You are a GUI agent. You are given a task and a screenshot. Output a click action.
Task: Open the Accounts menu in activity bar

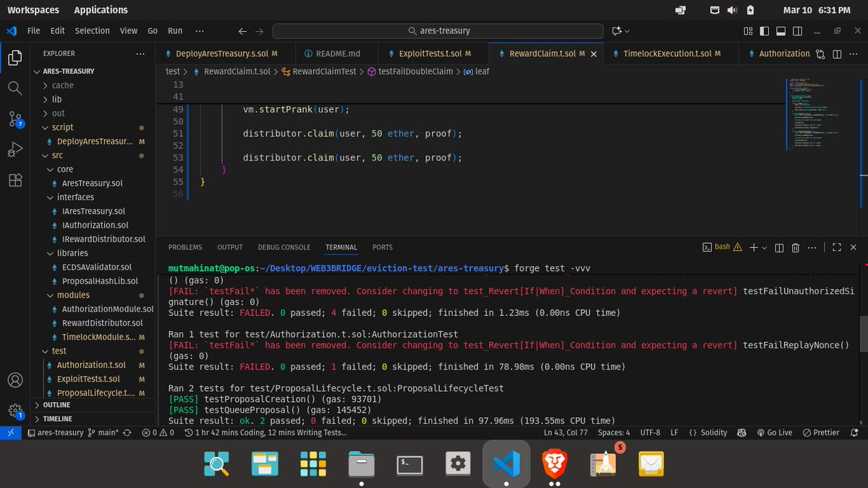pos(14,380)
